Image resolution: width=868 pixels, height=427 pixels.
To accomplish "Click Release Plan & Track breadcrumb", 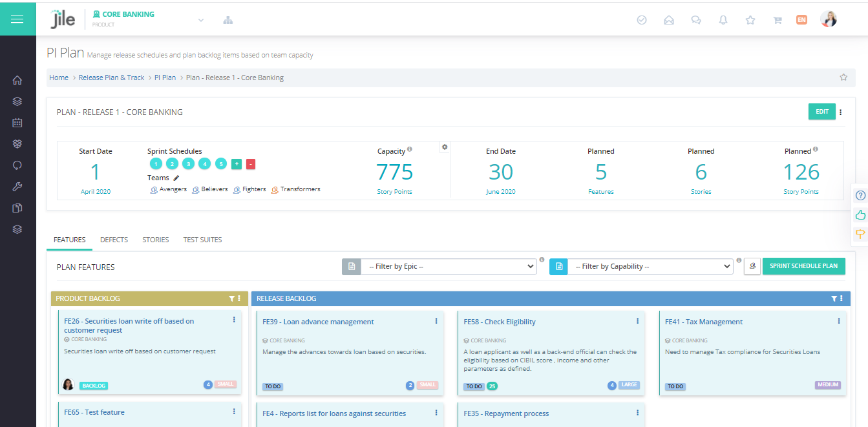I will 112,78.
